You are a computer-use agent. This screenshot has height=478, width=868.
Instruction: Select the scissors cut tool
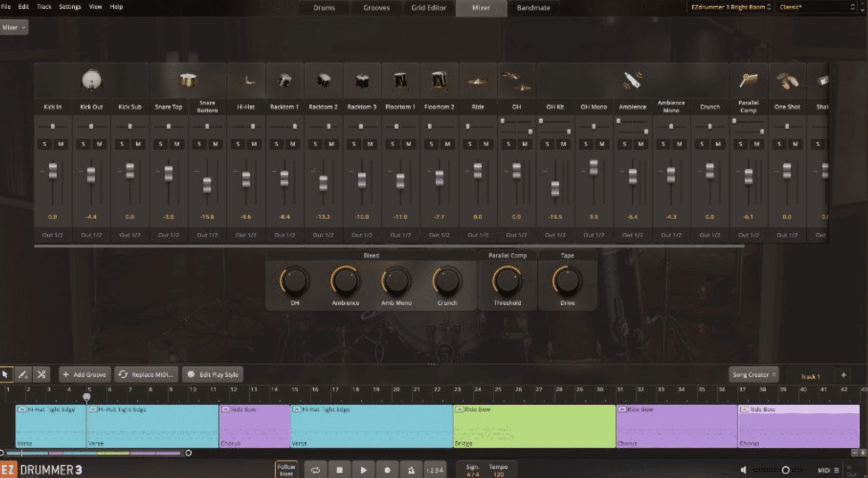42,374
